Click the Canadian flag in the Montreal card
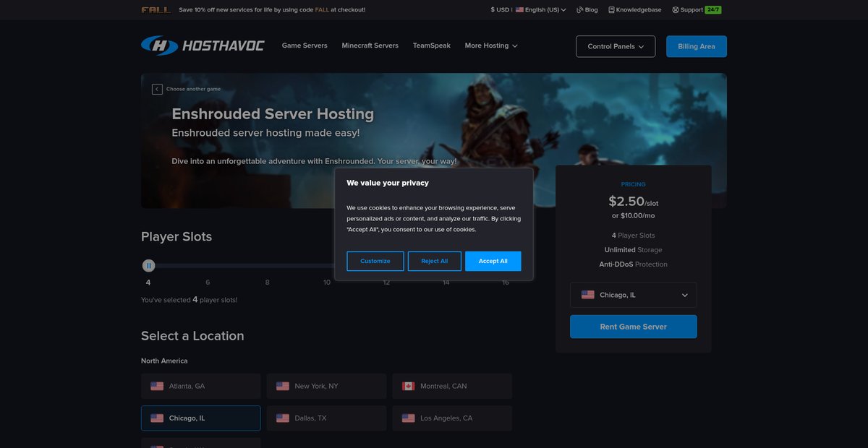 point(409,386)
